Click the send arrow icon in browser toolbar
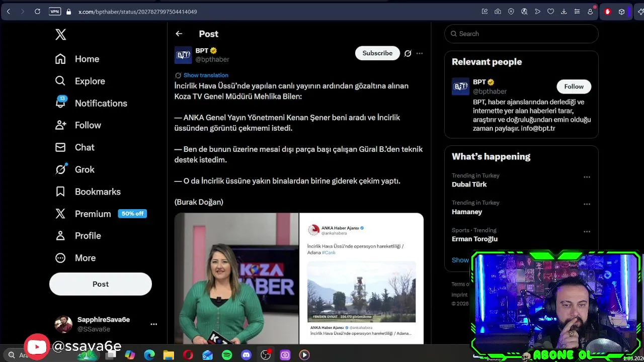Screen dimensions: 644x362 (x=537, y=12)
